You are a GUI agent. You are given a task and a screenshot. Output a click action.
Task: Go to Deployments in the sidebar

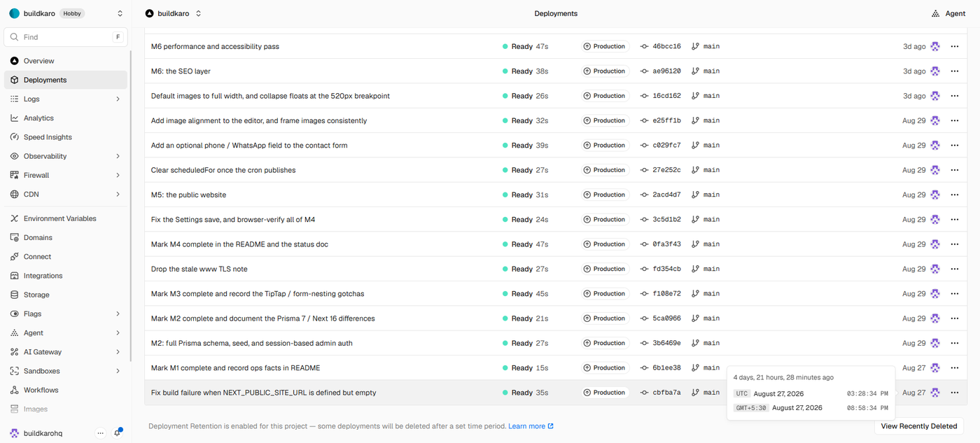(66, 80)
